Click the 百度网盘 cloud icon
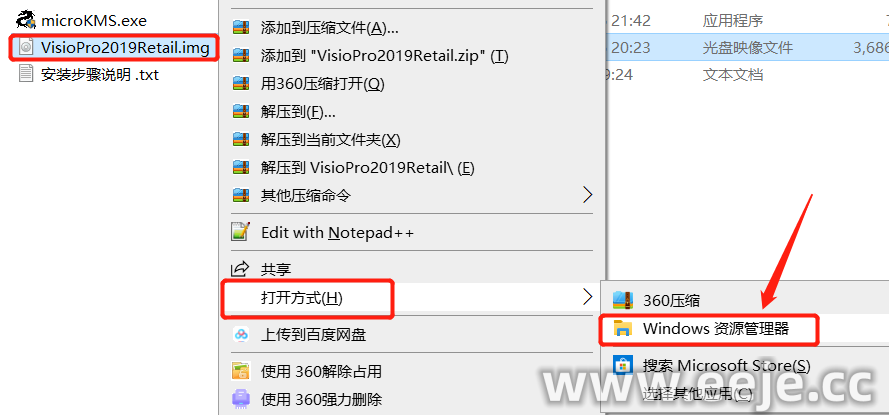The height and width of the screenshot is (415, 889). coord(241,334)
